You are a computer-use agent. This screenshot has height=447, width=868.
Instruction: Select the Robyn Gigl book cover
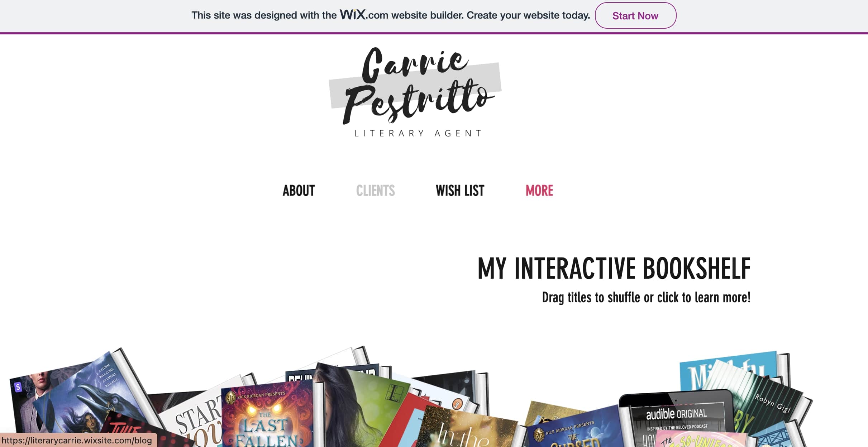click(771, 405)
